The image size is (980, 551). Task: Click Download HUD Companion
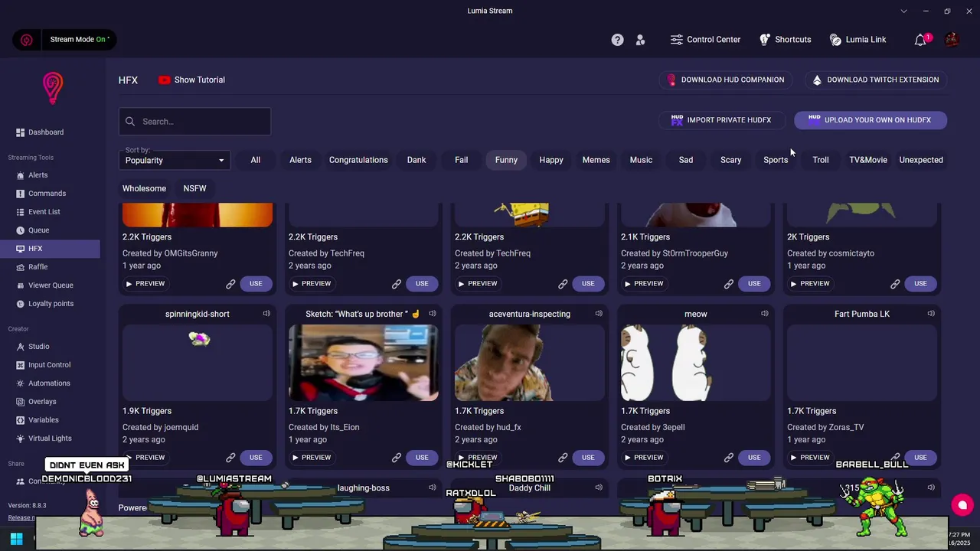[x=726, y=80]
